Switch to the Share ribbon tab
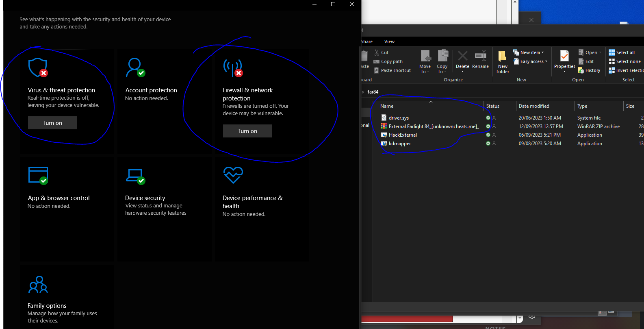Viewport: 644px width, 329px height. pyautogui.click(x=366, y=41)
